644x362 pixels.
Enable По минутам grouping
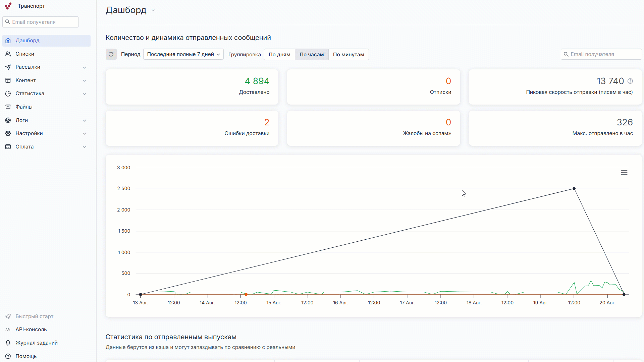[x=348, y=54]
